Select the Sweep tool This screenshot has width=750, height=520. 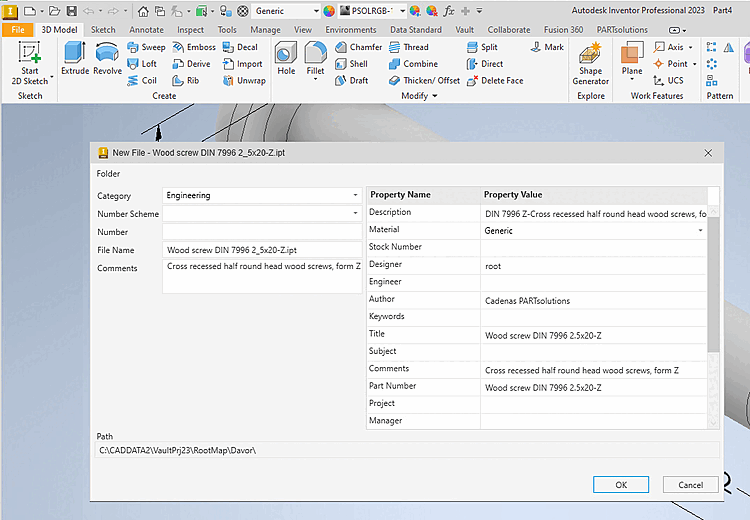pyautogui.click(x=145, y=47)
